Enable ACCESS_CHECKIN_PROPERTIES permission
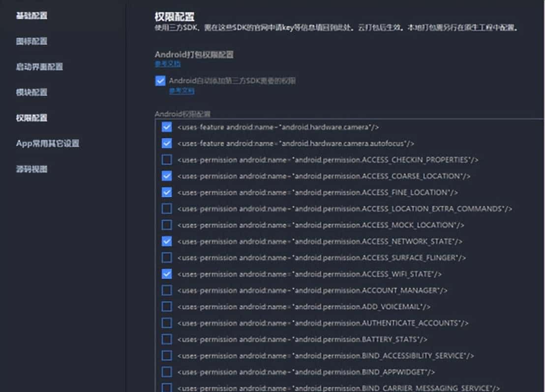 (166, 159)
